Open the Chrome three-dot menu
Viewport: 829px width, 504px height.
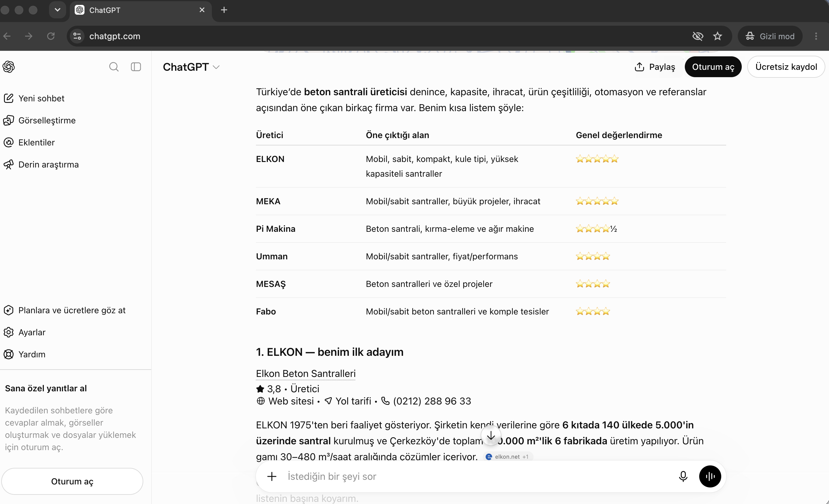pos(816,36)
